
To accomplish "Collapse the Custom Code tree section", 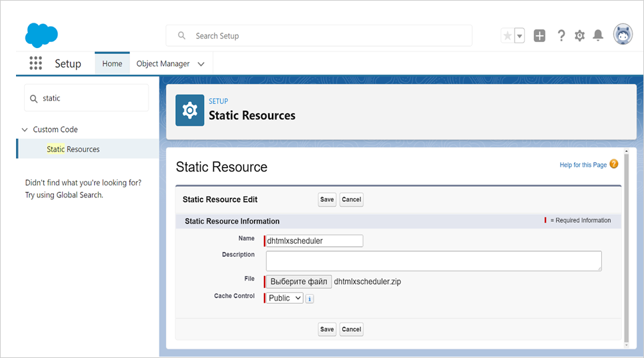I will click(x=25, y=130).
